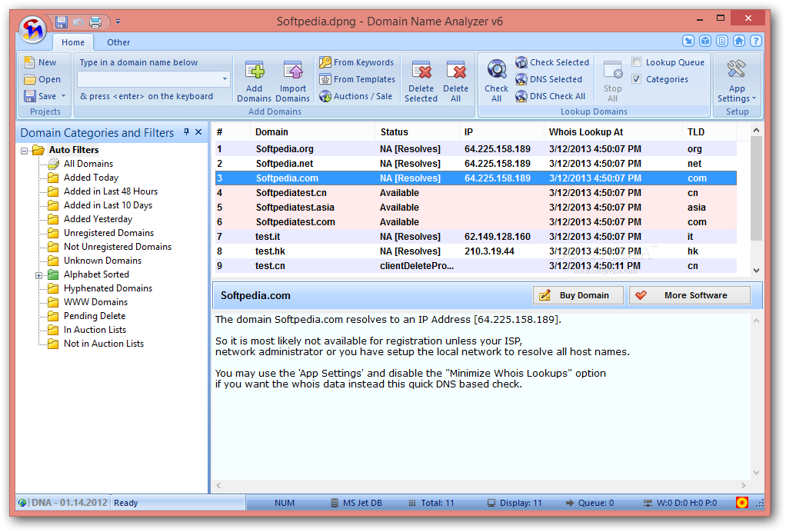Open Auctions / Sale domains
This screenshot has height=532, width=786.
point(356,95)
